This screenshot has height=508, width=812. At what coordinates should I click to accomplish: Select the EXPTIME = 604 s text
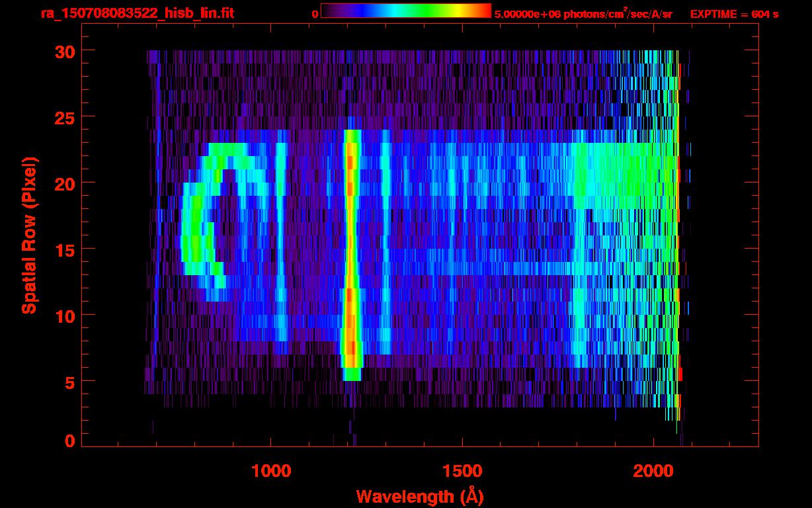coord(734,14)
